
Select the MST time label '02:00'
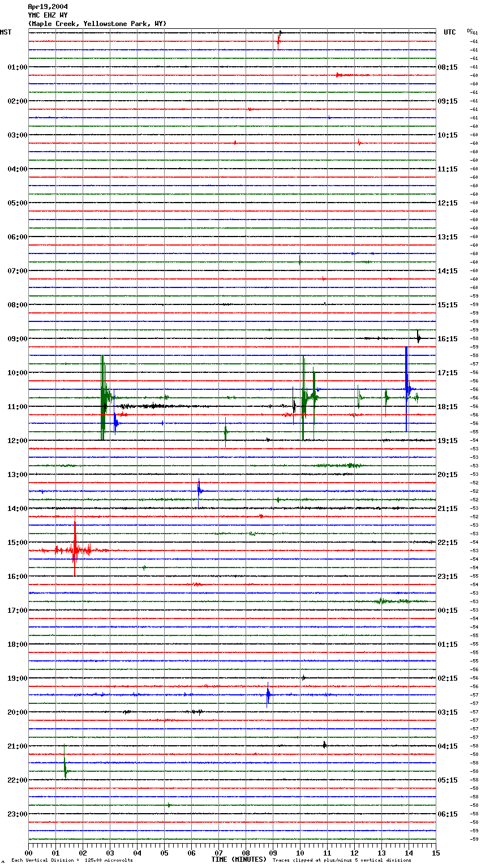[x=18, y=101]
